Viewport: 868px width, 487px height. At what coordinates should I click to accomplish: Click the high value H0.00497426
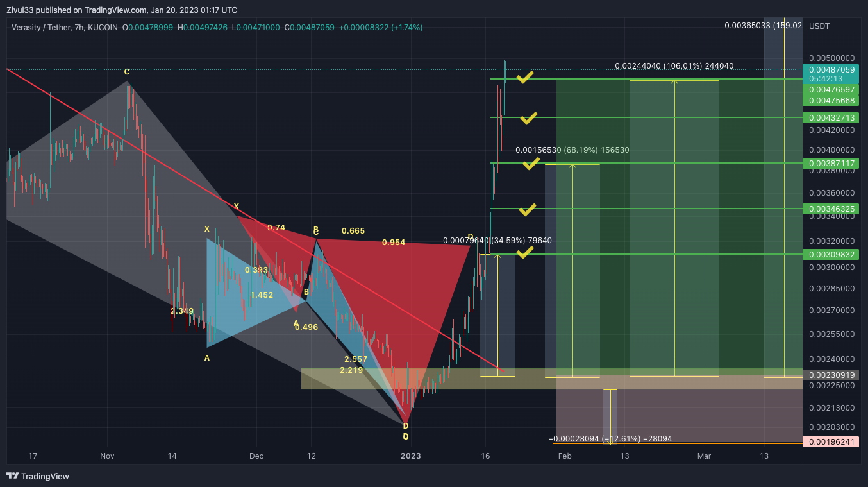point(203,27)
